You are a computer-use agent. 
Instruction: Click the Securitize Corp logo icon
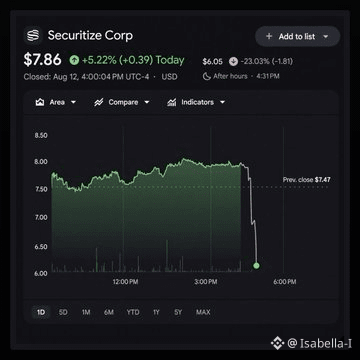(x=33, y=35)
